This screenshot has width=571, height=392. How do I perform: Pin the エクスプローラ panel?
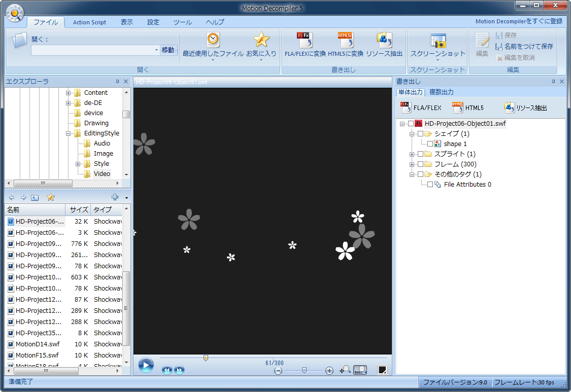click(x=117, y=82)
